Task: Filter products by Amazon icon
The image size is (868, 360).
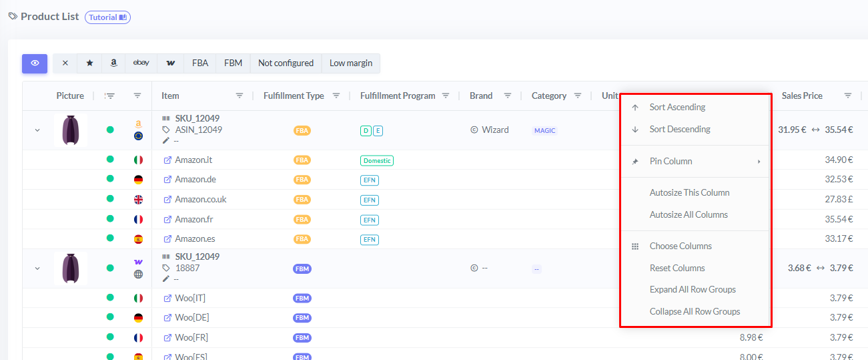Action: [114, 63]
